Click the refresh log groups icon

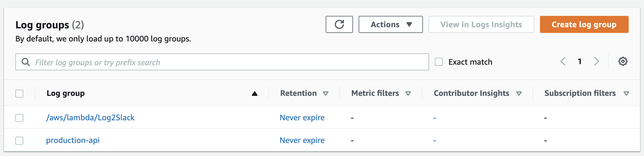339,24
